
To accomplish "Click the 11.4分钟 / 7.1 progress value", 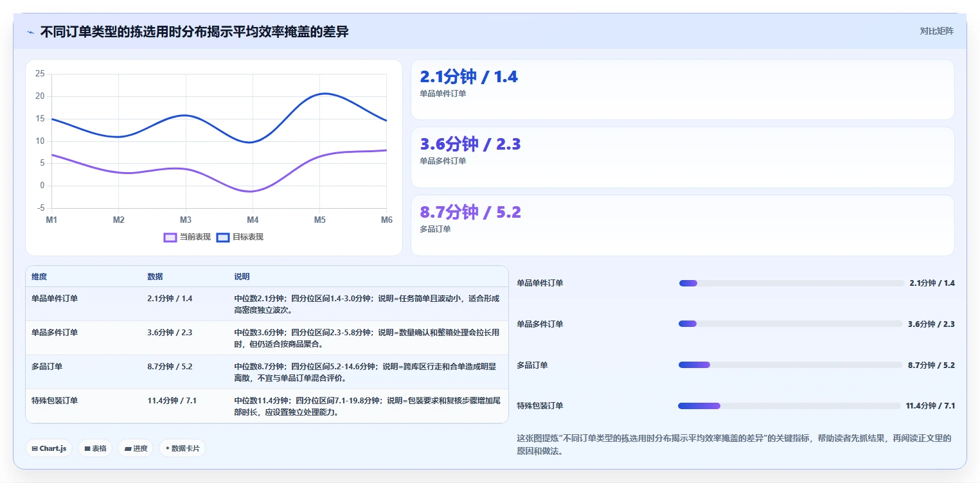I will pyautogui.click(x=930, y=406).
